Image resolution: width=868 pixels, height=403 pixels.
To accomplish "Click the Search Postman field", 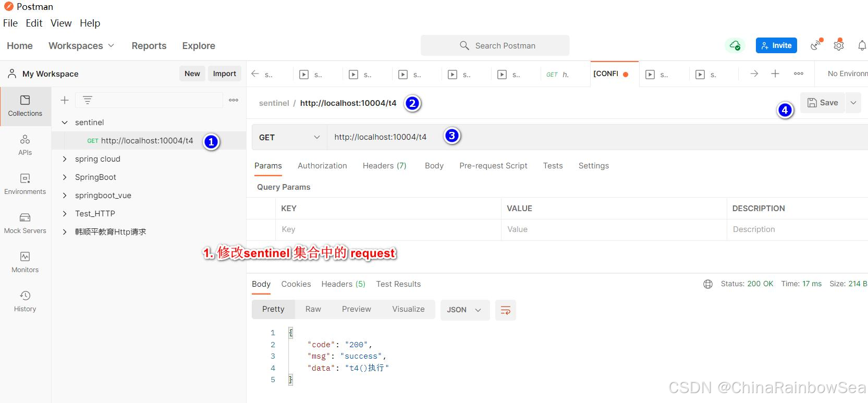I will click(x=495, y=45).
